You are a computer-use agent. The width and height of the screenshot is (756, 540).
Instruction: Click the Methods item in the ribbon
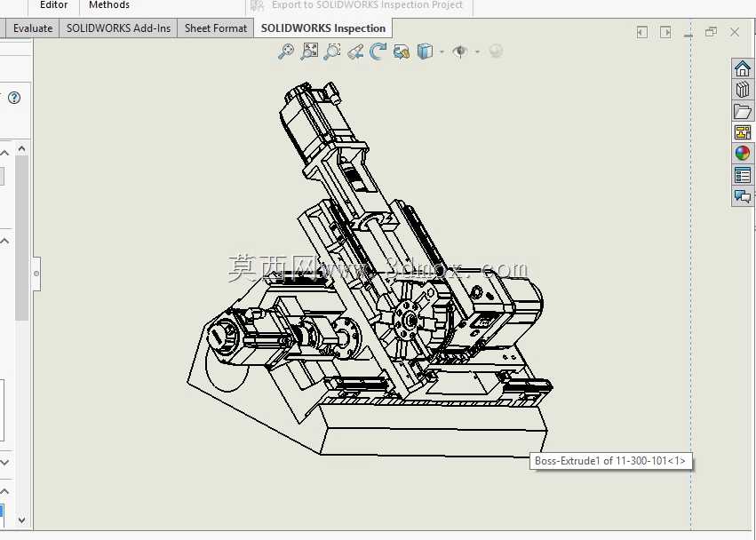109,5
